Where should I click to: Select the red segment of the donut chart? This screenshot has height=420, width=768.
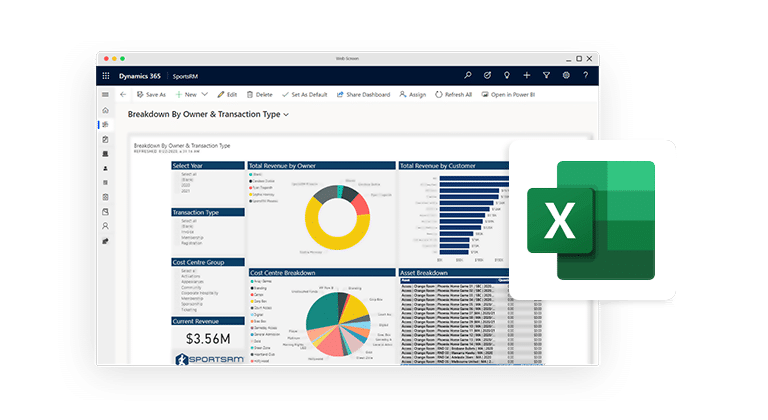click(361, 206)
